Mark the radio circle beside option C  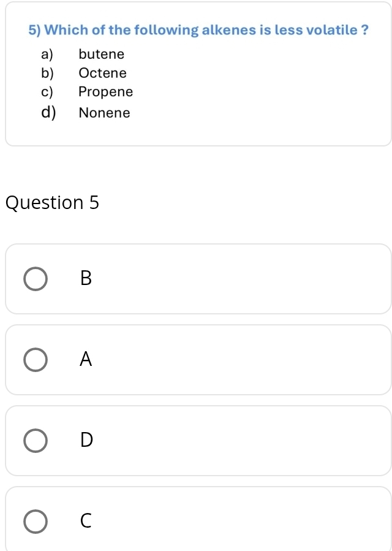(35, 521)
